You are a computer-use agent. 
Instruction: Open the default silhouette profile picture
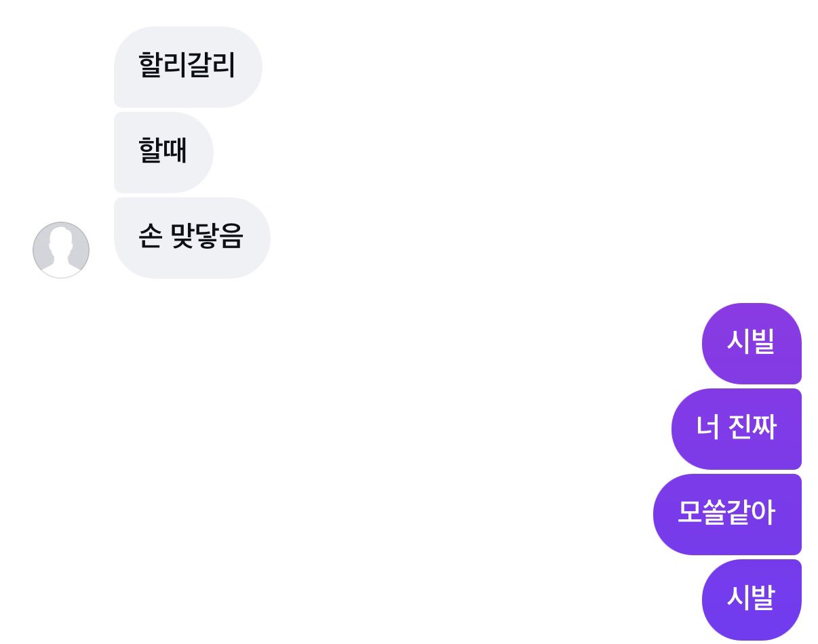click(x=61, y=249)
